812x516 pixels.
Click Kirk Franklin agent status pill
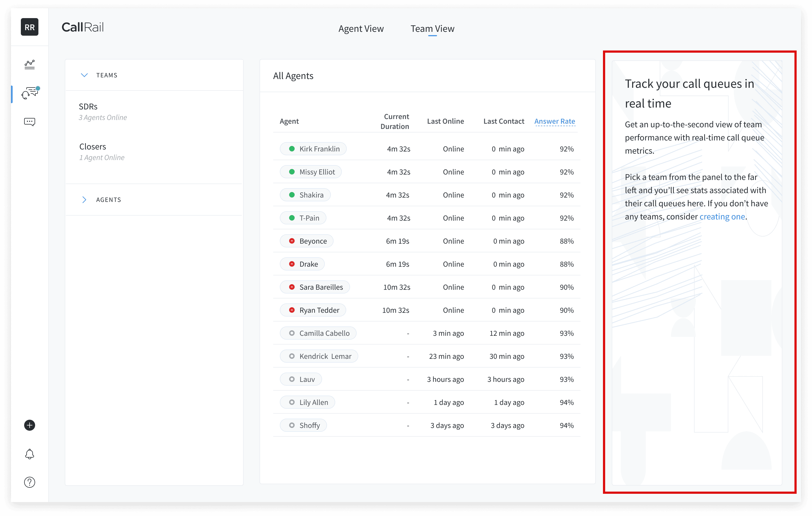[x=313, y=149]
